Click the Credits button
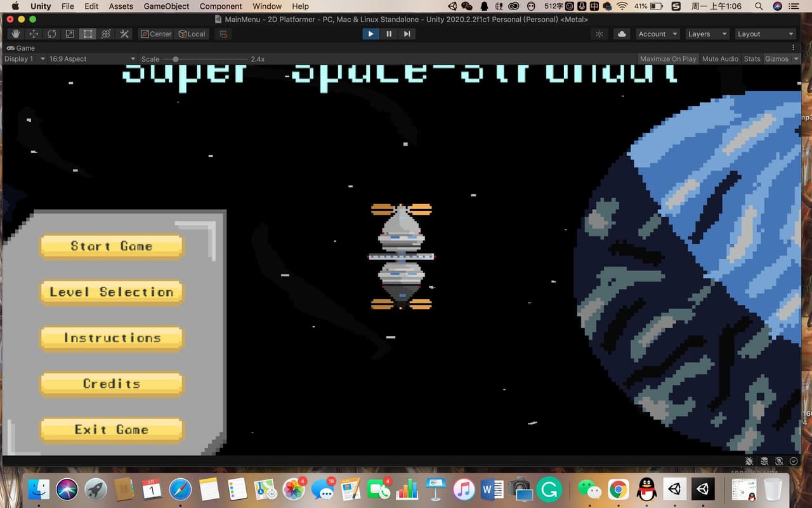The image size is (812, 508). (112, 384)
